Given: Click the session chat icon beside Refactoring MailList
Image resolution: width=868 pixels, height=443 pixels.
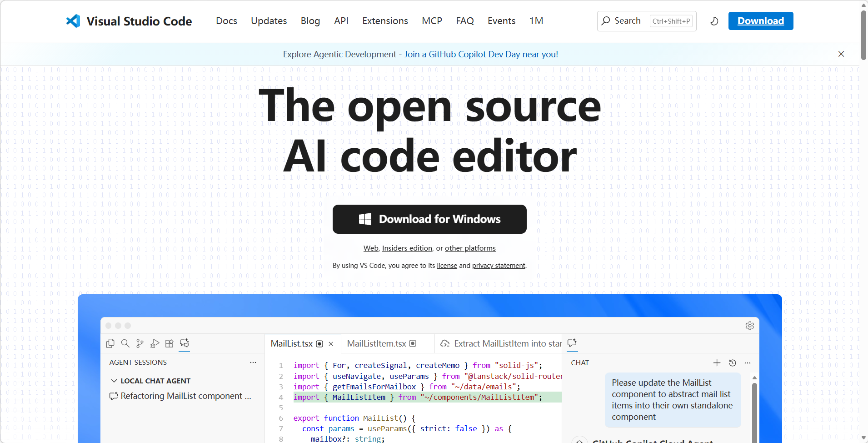Looking at the screenshot, I should pos(114,396).
